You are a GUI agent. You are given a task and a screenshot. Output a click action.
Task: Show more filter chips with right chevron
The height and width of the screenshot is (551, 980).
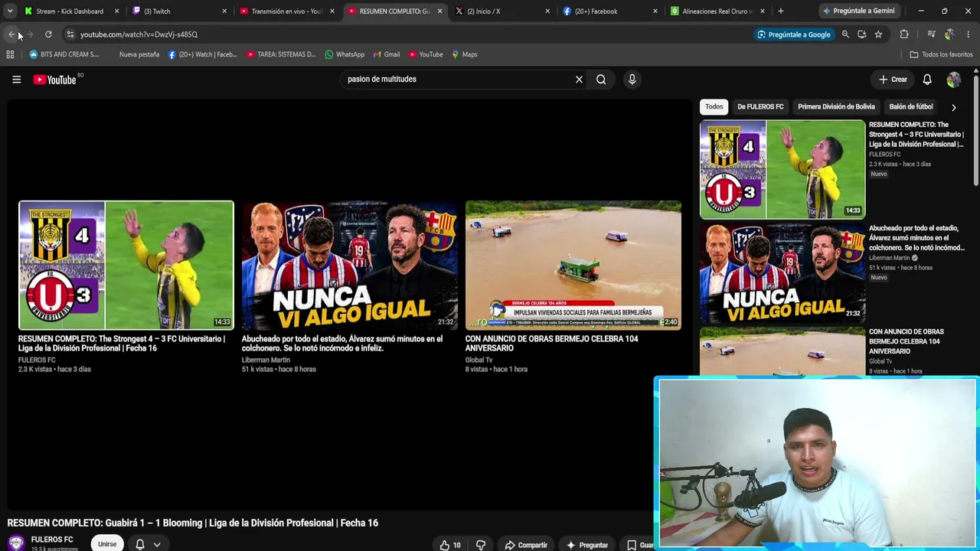[x=953, y=107]
